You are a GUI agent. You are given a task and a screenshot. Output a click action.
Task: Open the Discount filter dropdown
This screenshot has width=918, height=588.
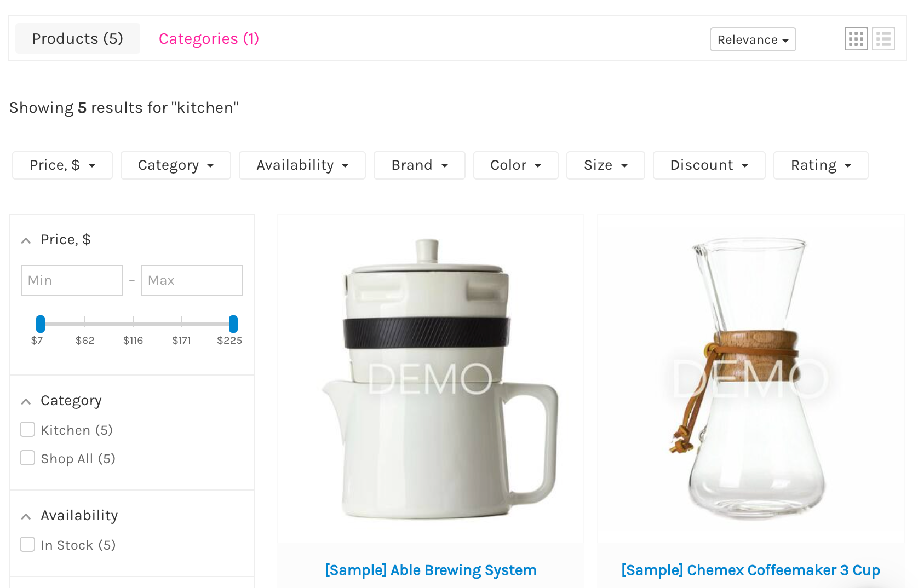point(709,165)
